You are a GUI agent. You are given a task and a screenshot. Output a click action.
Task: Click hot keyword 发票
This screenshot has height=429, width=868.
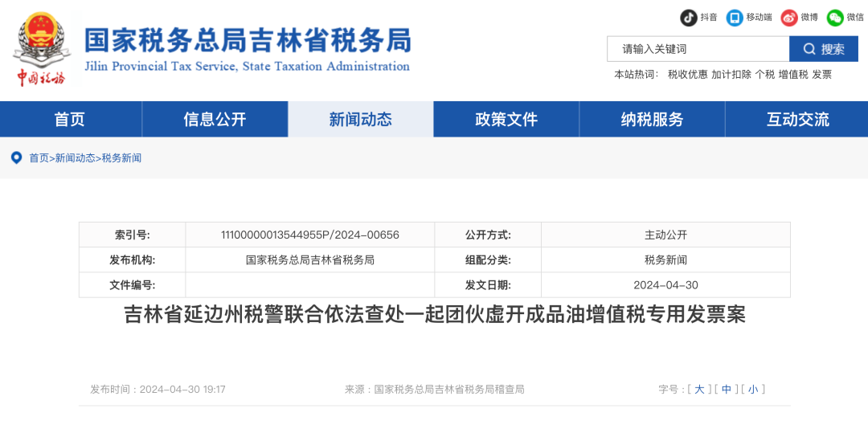point(821,75)
